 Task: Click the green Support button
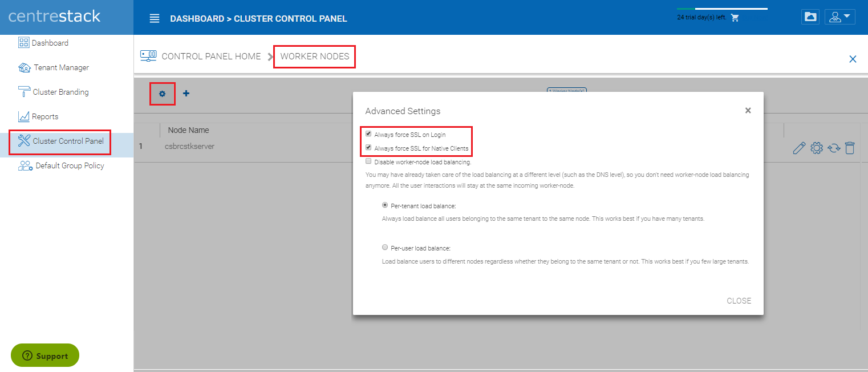point(45,355)
